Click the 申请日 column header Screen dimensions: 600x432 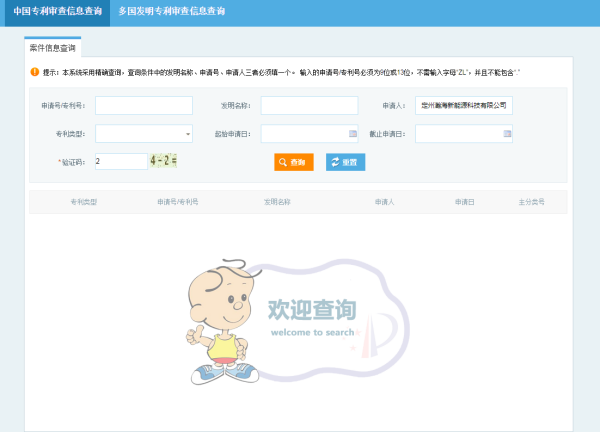[x=463, y=202]
